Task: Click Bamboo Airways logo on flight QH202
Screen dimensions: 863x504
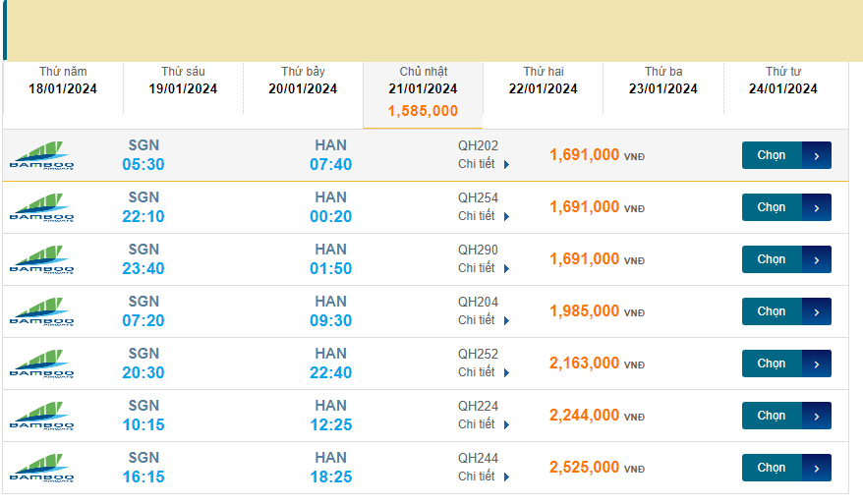Action: tap(41, 155)
